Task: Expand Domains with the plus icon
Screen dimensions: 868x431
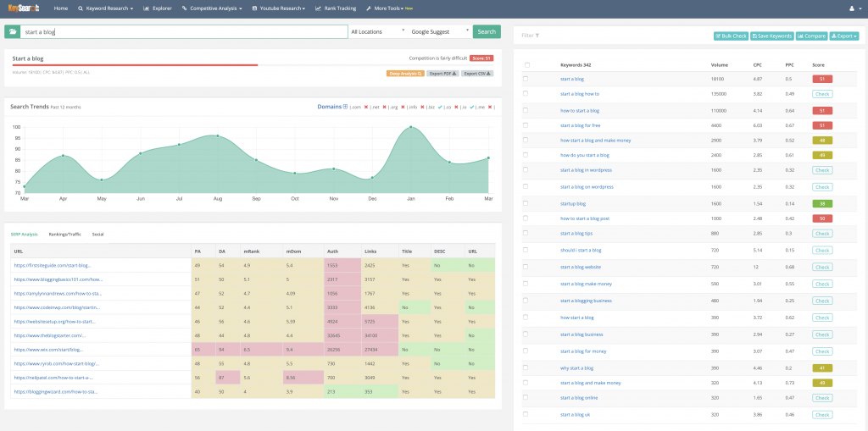Action: [x=345, y=106]
